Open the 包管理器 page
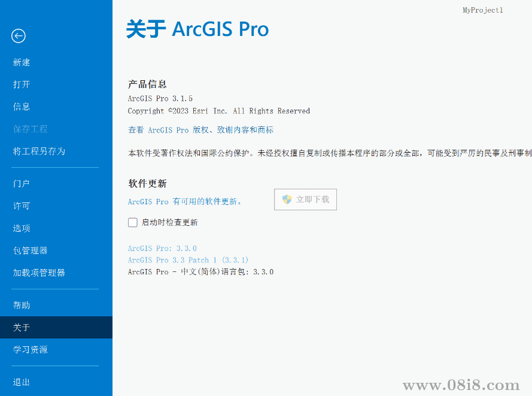This screenshot has width=532, height=396. (30, 250)
